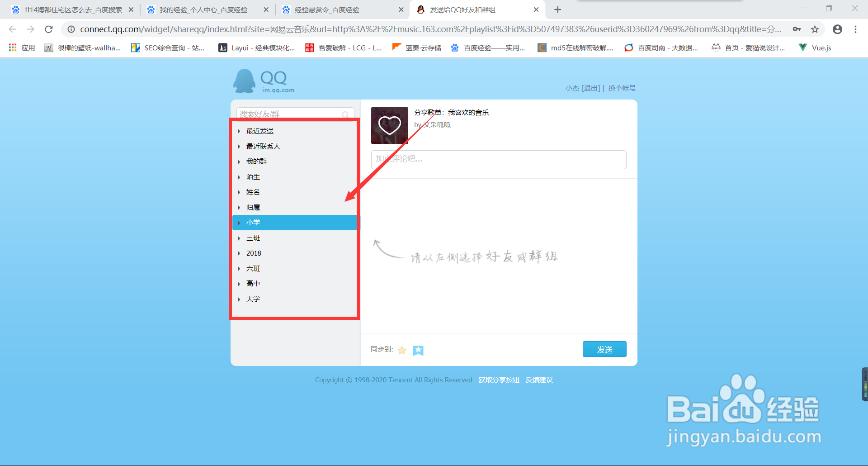Close the 经验悬赏令 tab
Screen dimensions: 868x466
click(401, 10)
